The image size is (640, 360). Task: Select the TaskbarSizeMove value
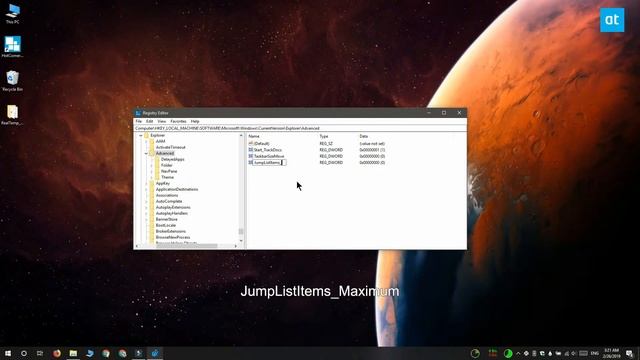click(x=269, y=156)
